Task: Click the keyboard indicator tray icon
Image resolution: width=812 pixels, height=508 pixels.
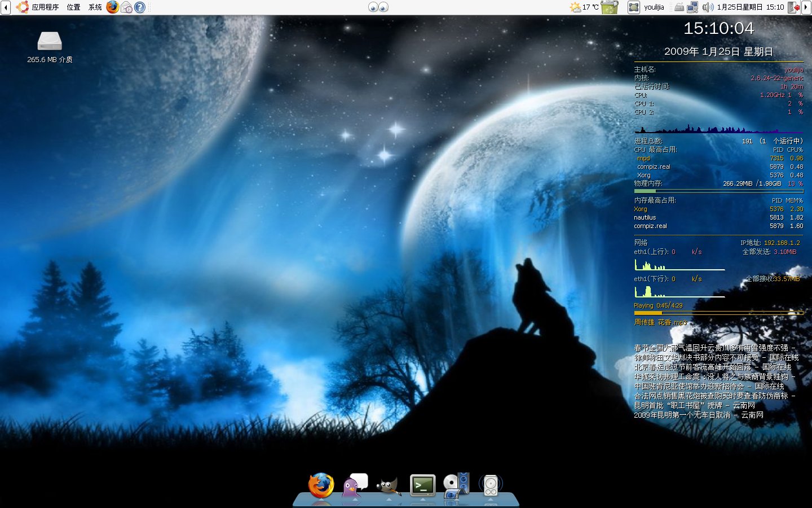Action: (679, 7)
